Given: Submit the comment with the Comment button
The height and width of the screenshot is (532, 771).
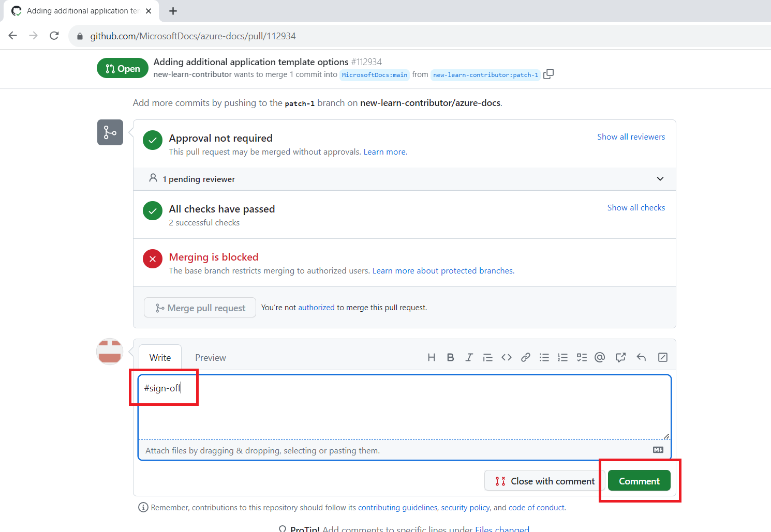Looking at the screenshot, I should coord(639,480).
